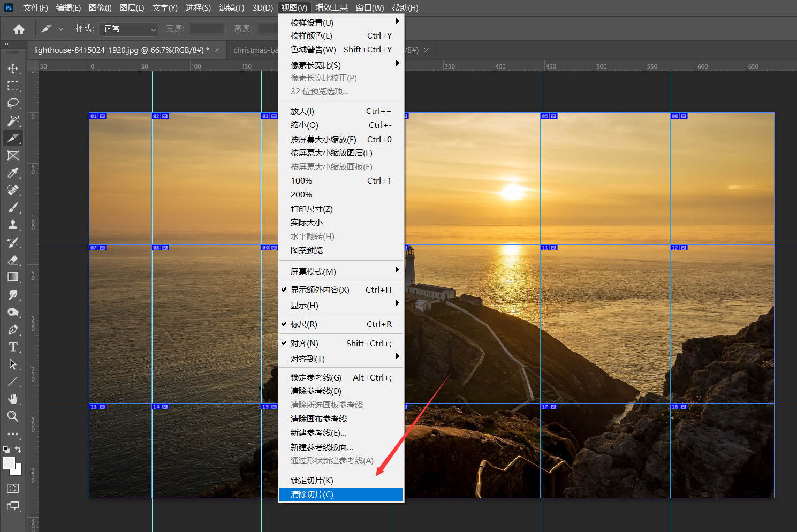The image size is (797, 532).
Task: Click the 宽度 width input field
Action: (208, 28)
